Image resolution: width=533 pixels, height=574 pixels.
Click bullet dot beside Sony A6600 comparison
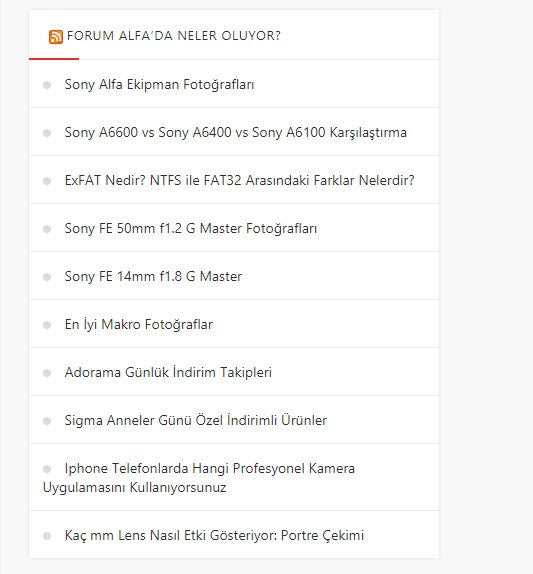47,133
